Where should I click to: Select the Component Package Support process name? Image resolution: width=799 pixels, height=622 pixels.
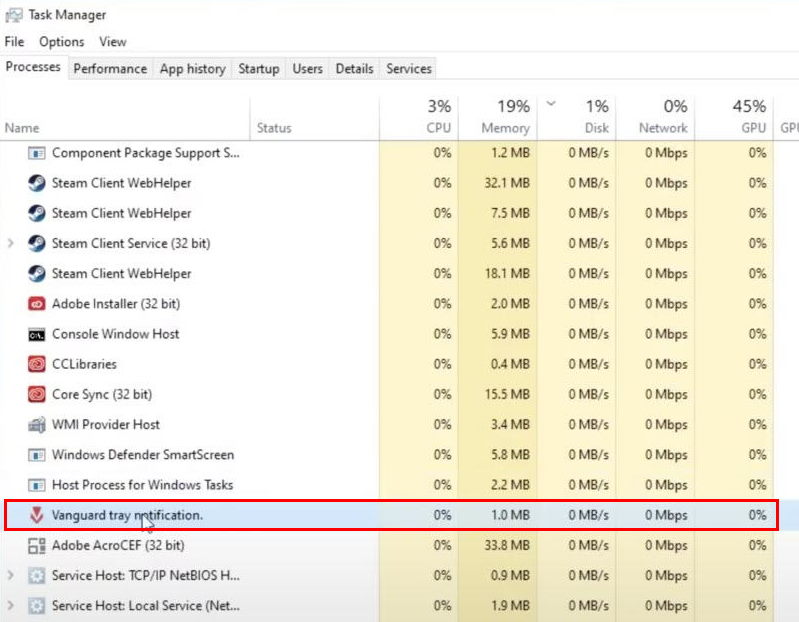(146, 153)
